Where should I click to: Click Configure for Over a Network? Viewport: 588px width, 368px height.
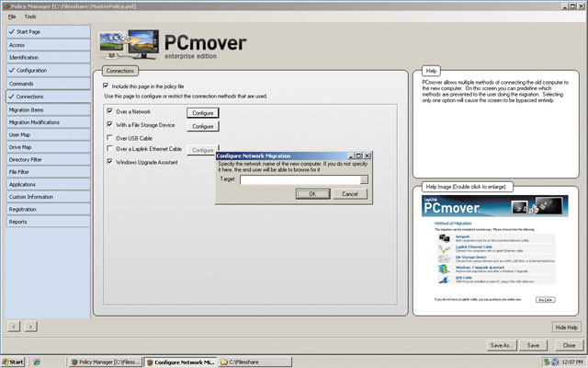coord(203,113)
